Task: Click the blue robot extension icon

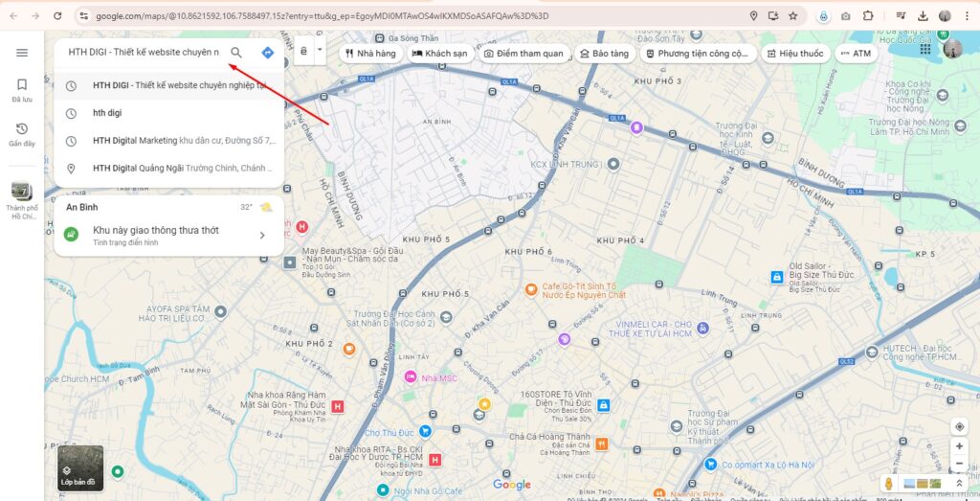Action: click(823, 16)
